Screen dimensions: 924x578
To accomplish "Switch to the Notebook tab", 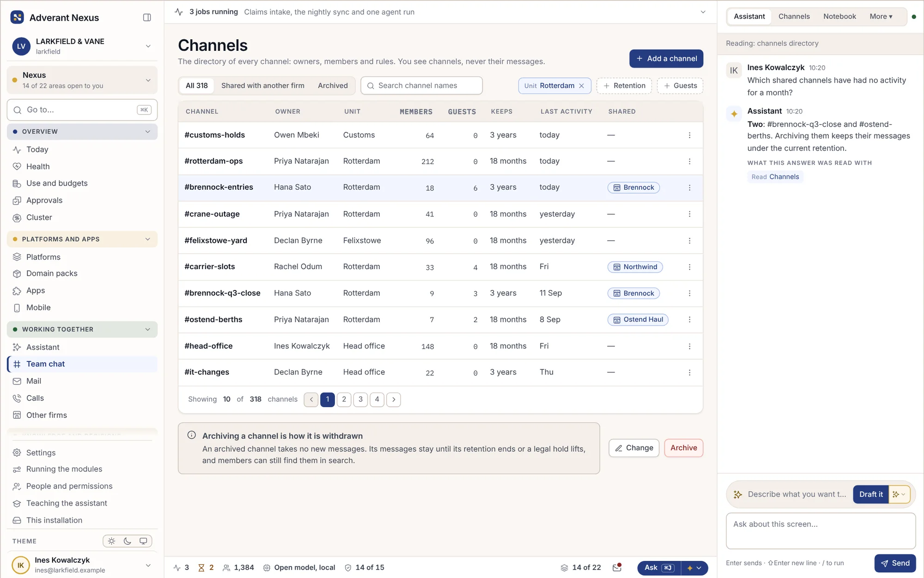I will [839, 17].
